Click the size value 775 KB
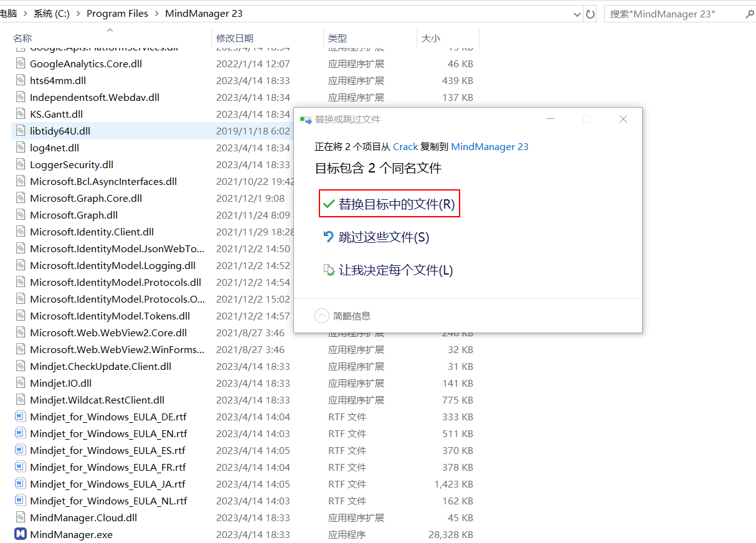This screenshot has width=756, height=543. click(x=458, y=400)
